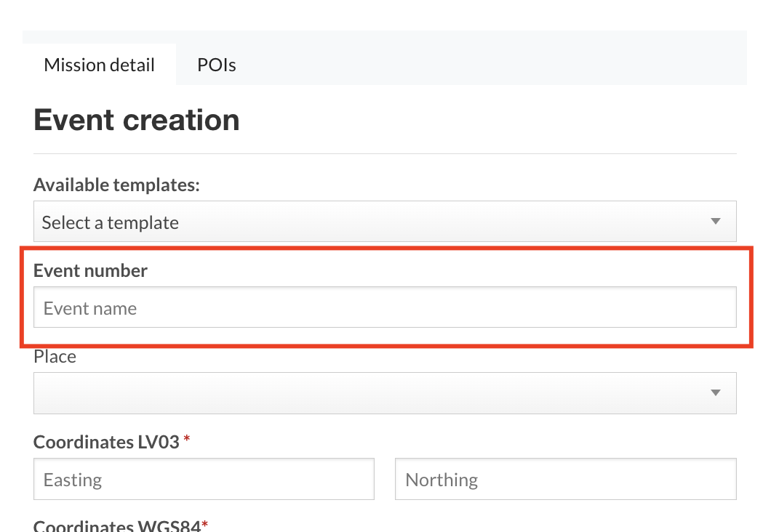The image size is (771, 532).
Task: Click the Event number label
Action: point(90,270)
